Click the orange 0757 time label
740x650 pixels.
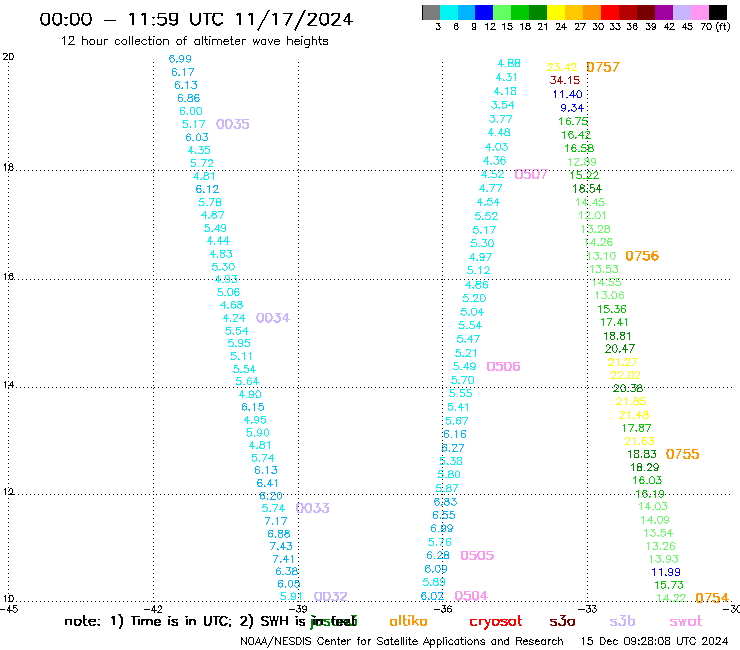(603, 67)
